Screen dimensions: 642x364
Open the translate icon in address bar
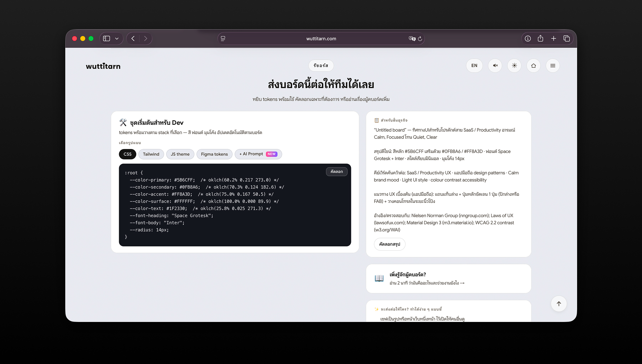412,39
